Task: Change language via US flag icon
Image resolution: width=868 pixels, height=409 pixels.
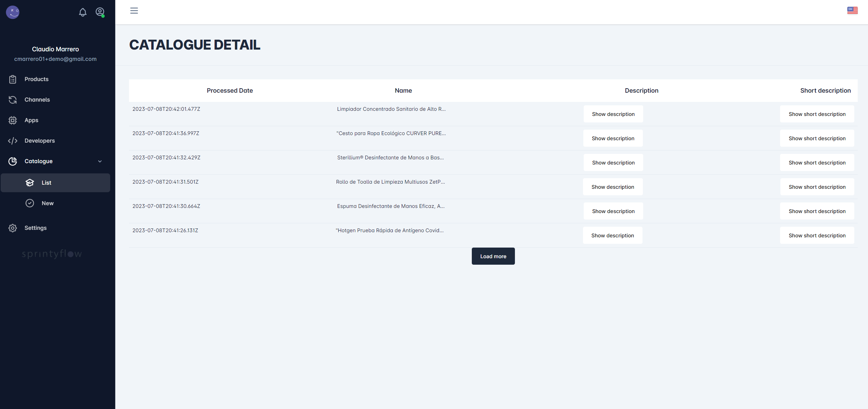Action: [x=852, y=11]
